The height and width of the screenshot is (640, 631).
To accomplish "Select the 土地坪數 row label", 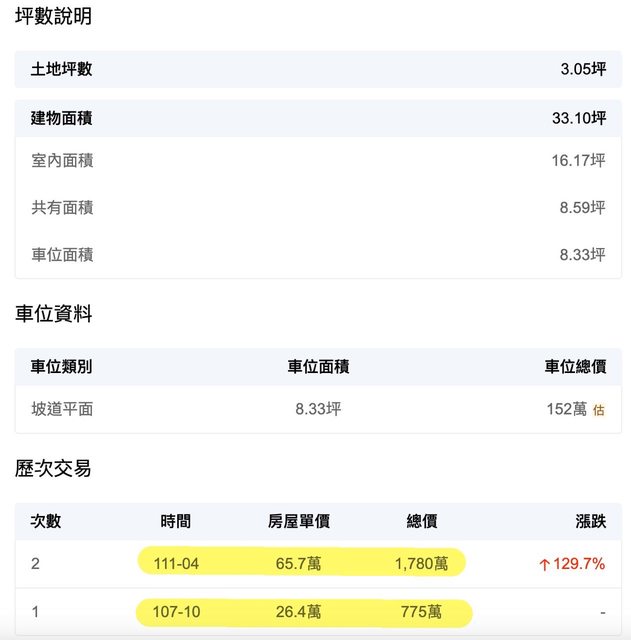I will (62, 69).
